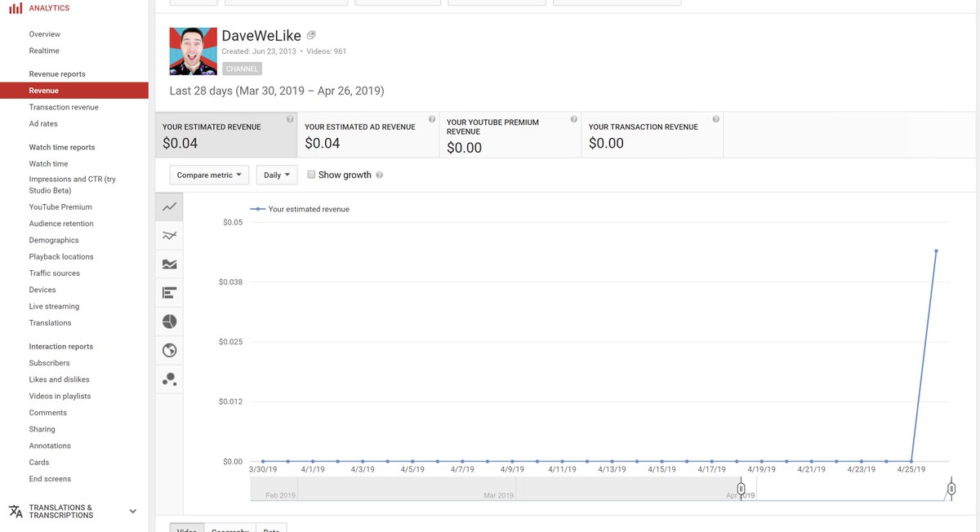Open the Compare metric dropdown

point(210,175)
